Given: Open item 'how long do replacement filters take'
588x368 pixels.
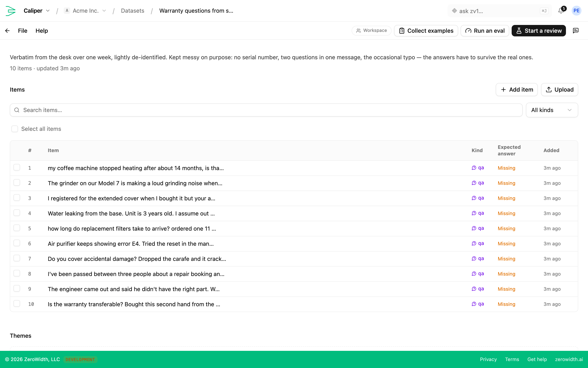Looking at the screenshot, I should pos(132,229).
